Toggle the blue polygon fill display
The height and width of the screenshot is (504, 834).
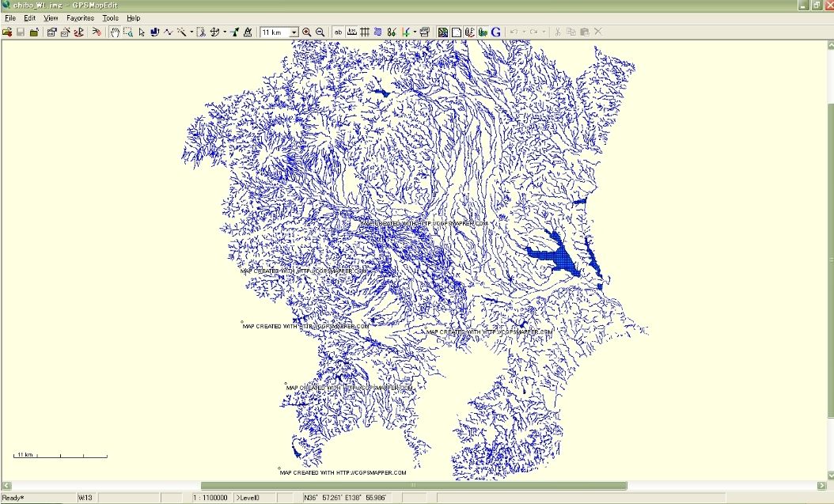[x=378, y=32]
